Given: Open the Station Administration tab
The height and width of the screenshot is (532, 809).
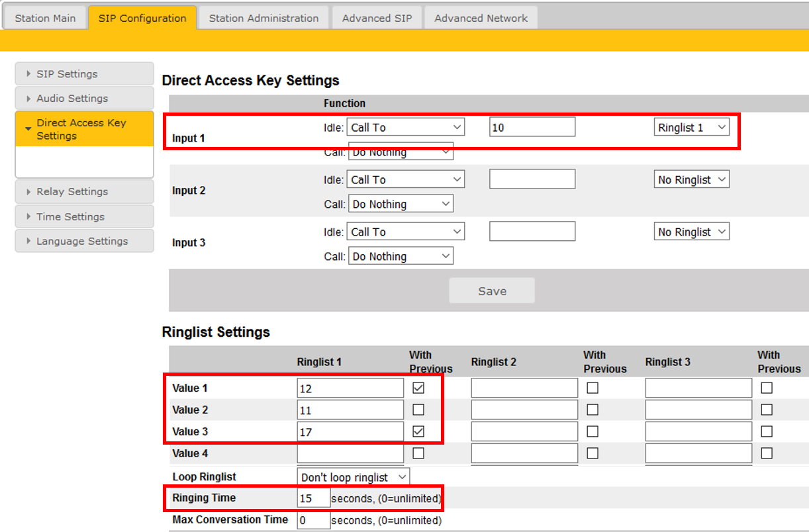Looking at the screenshot, I should point(263,18).
